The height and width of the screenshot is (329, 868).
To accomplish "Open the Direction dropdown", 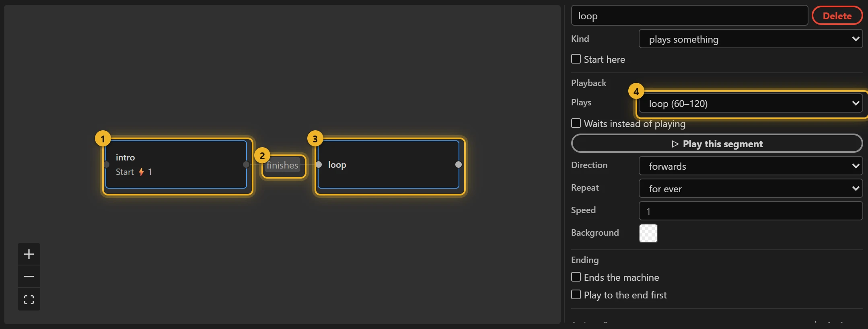I will click(751, 166).
